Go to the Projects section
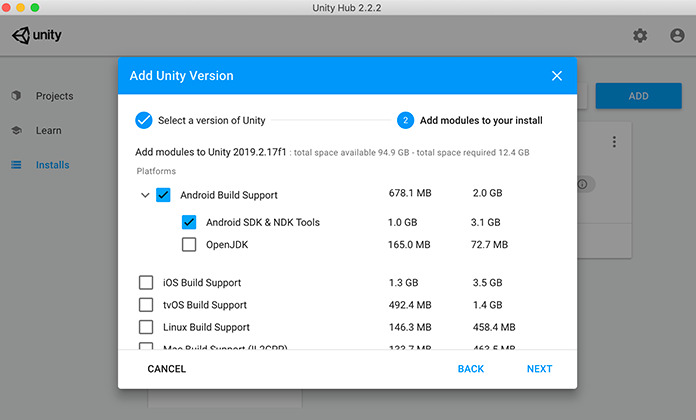This screenshot has width=696, height=420. tap(55, 96)
